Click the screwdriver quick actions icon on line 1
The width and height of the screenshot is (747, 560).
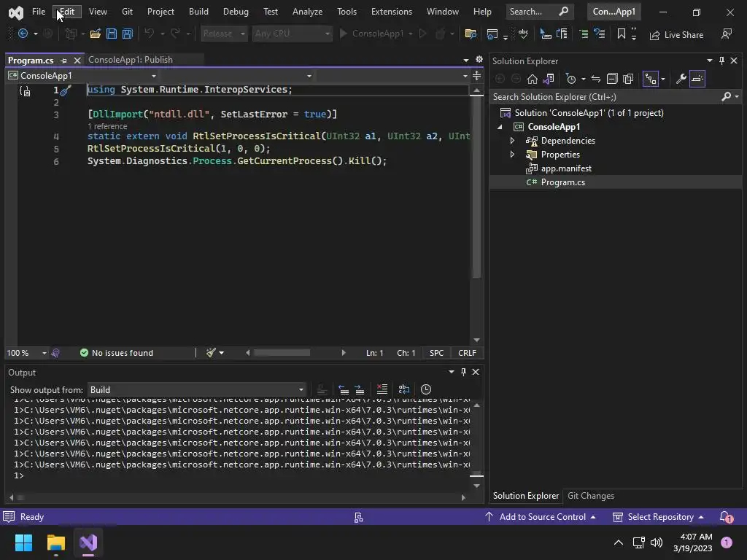click(x=66, y=90)
